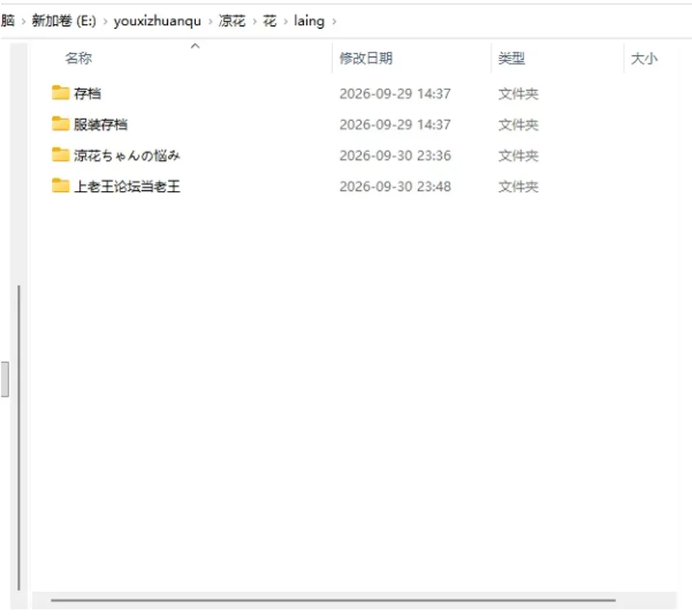Select the 存档 folder name
The height and width of the screenshot is (616, 692).
point(87,94)
